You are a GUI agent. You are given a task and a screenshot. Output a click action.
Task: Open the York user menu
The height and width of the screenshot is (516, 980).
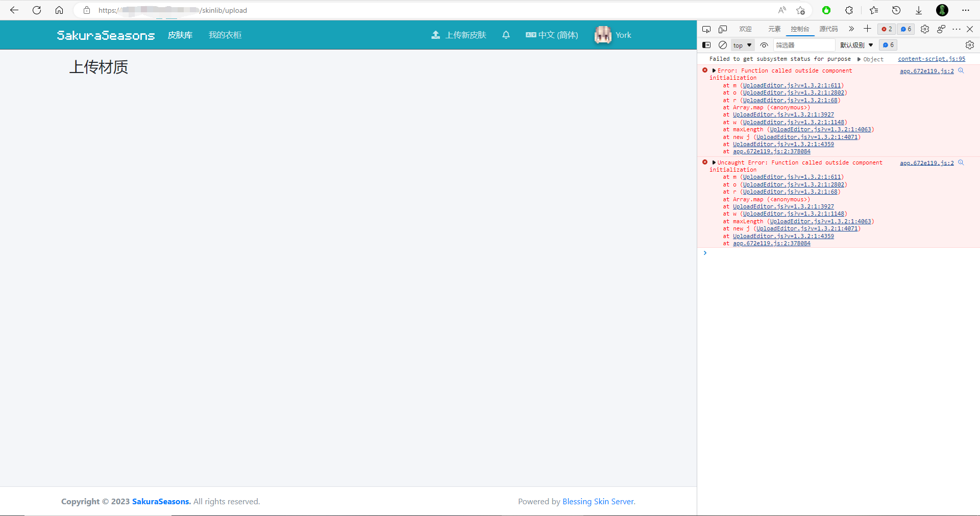(x=613, y=35)
